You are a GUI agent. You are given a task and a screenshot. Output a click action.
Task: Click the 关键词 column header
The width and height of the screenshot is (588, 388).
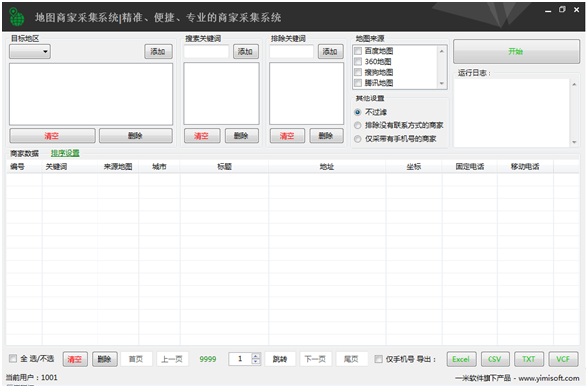click(70, 167)
